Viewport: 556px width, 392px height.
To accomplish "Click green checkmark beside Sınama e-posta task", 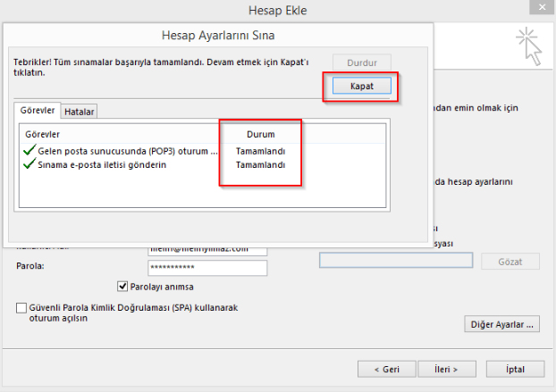I will tap(29, 165).
